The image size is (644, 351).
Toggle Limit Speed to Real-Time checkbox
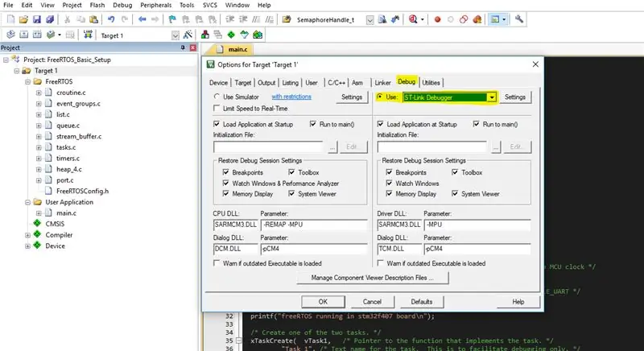coord(217,109)
